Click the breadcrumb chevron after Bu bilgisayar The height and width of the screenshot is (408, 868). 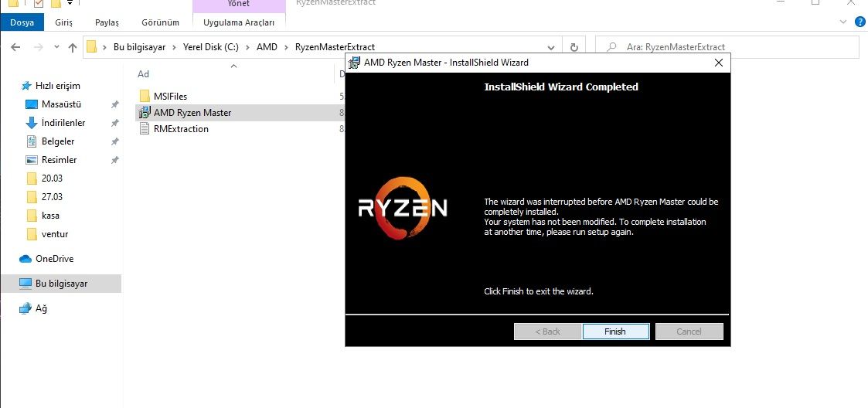(175, 48)
